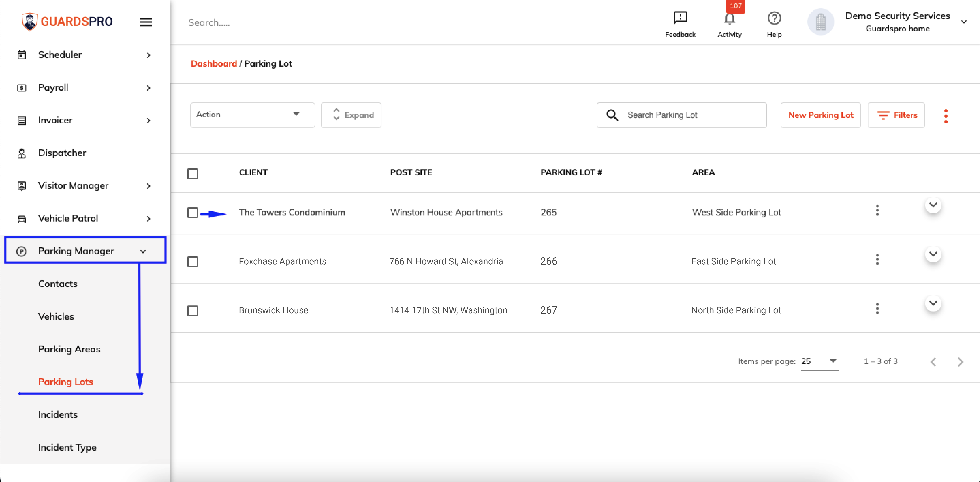Open Items per page dropdown
Image resolution: width=980 pixels, height=482 pixels.
(x=819, y=361)
